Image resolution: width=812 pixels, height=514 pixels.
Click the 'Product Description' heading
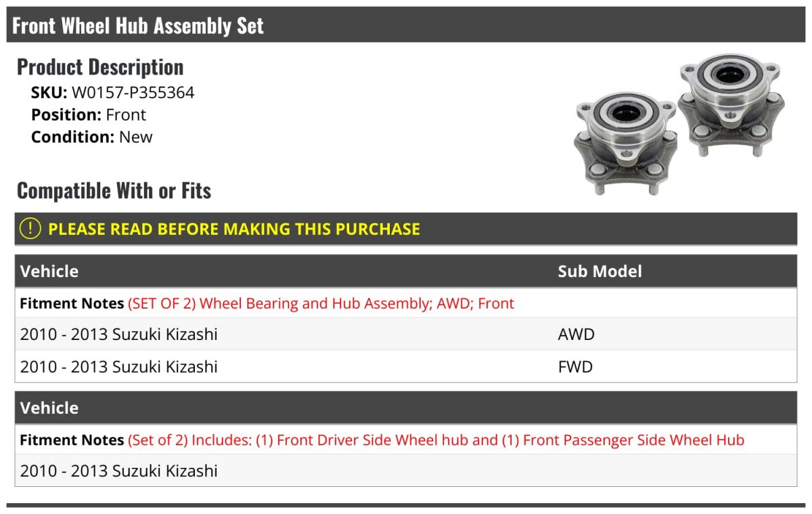100,67
